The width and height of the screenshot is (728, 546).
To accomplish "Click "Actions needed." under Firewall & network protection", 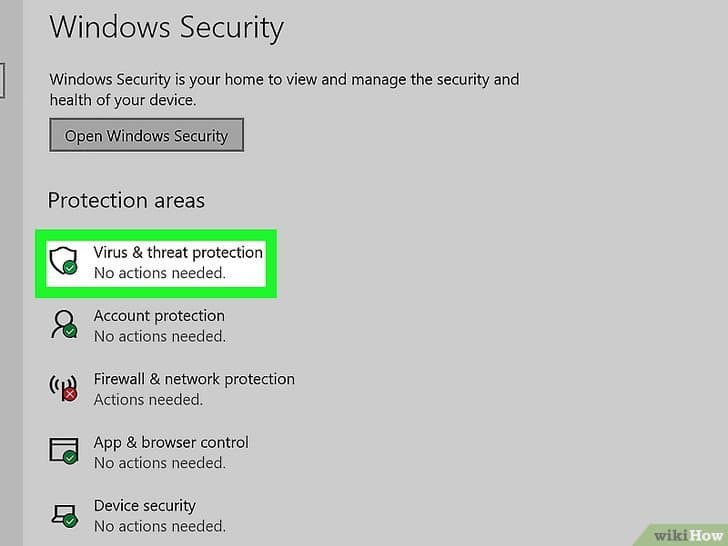I will [148, 400].
